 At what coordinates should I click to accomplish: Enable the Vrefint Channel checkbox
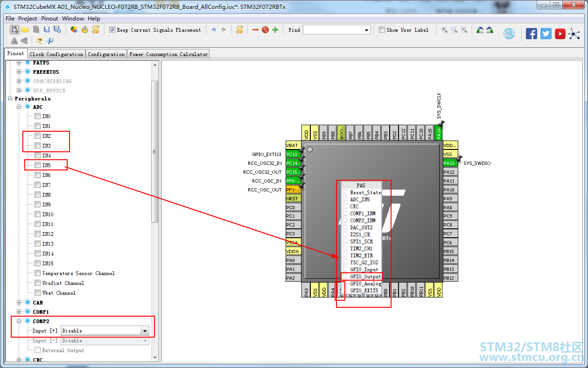coord(37,283)
